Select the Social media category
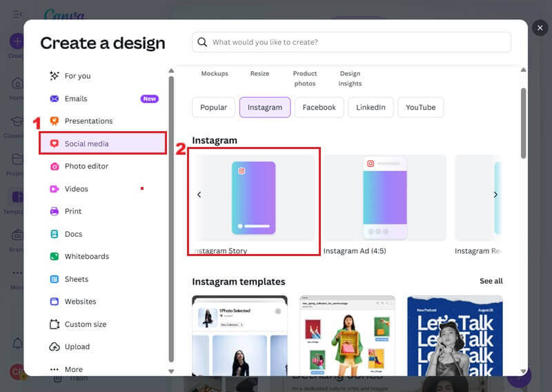Viewport: 552px width, 392px height. pyautogui.click(x=103, y=144)
